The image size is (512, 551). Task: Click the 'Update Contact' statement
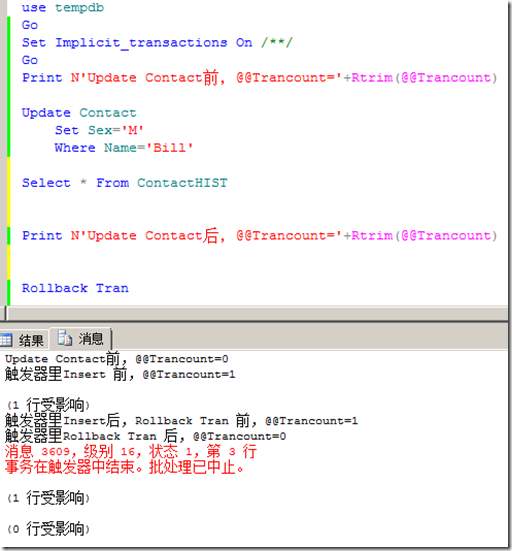coord(79,113)
